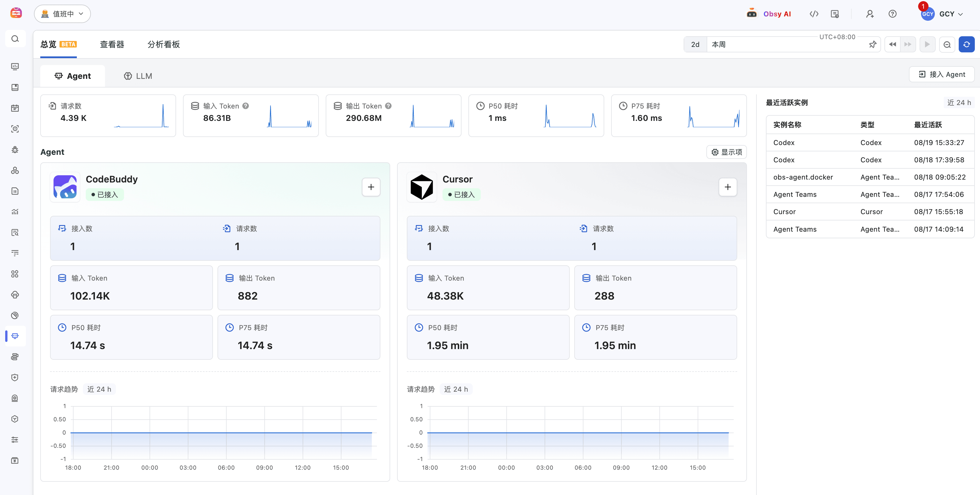The image size is (980, 495).
Task: Select the obs-agent.docker instance row
Action: click(x=870, y=177)
